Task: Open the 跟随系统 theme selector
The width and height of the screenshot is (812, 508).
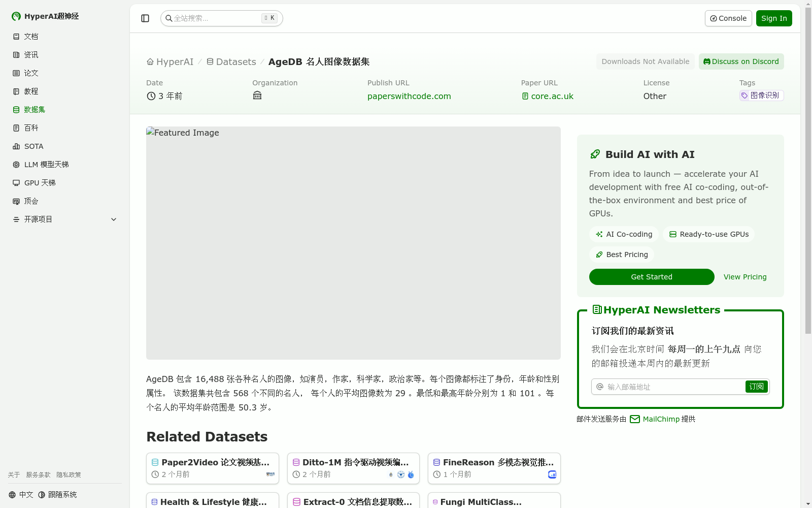Action: [x=57, y=495]
